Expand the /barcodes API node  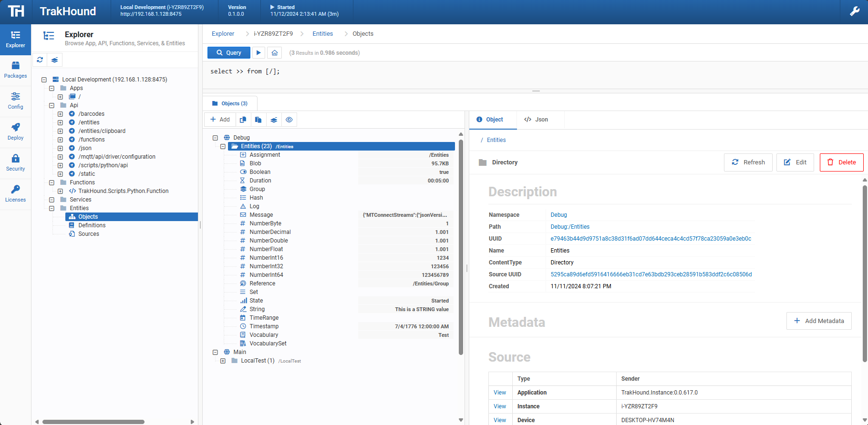[x=60, y=114]
